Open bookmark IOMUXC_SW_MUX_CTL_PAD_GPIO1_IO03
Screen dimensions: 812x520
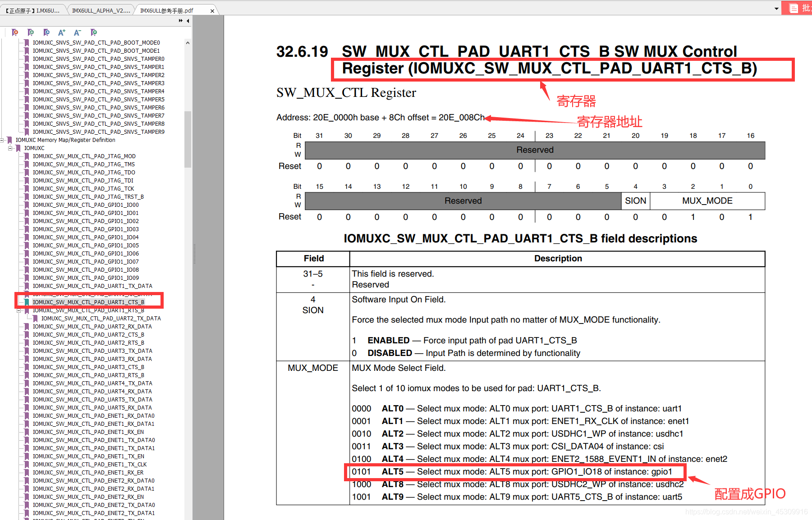pyautogui.click(x=86, y=229)
